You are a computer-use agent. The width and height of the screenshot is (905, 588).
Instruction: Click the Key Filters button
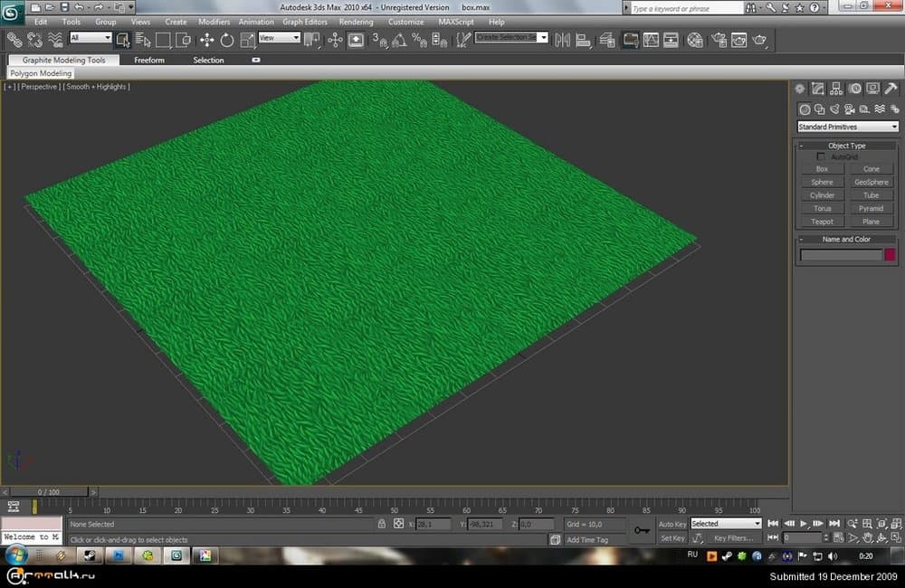pyautogui.click(x=733, y=538)
